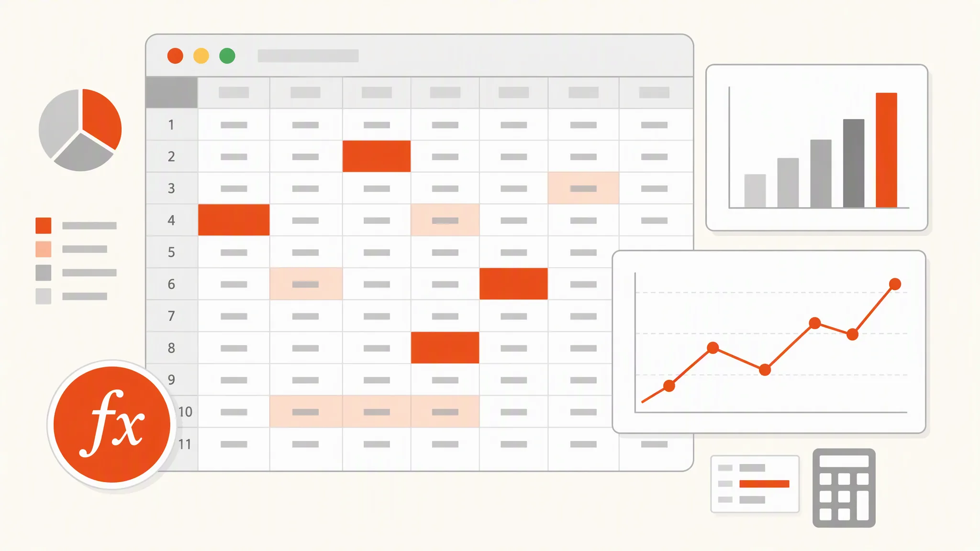Viewport: 980px width, 551px height.
Task: Click the light gray legend swatch
Action: [x=44, y=296]
